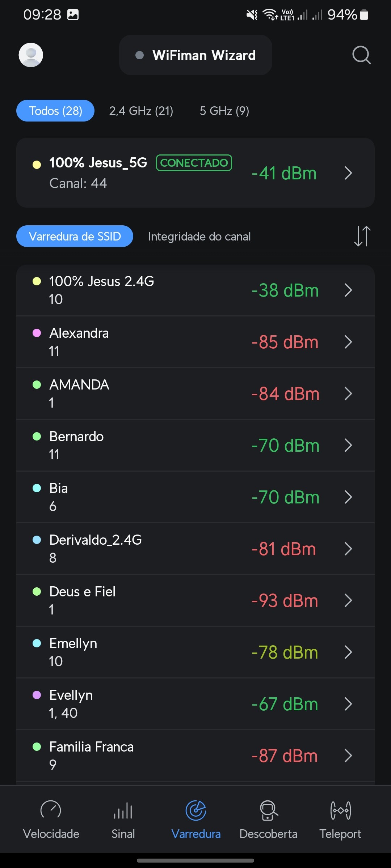Tap the search magnifier icon
The height and width of the screenshot is (868, 391).
coord(361,55)
